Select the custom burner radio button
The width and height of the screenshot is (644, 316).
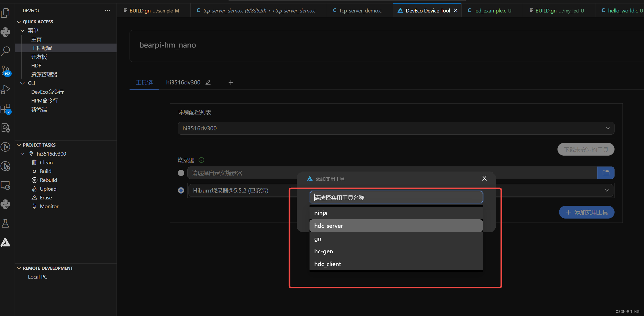181,173
